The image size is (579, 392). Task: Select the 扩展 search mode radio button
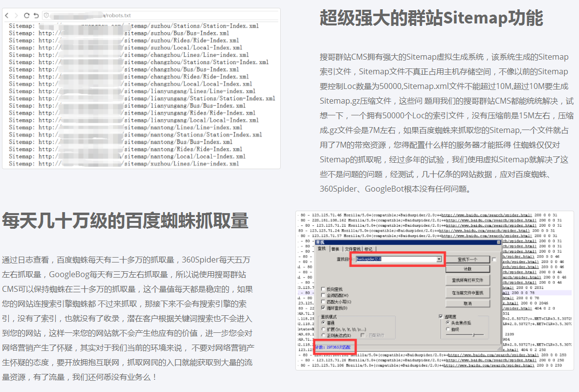click(323, 329)
